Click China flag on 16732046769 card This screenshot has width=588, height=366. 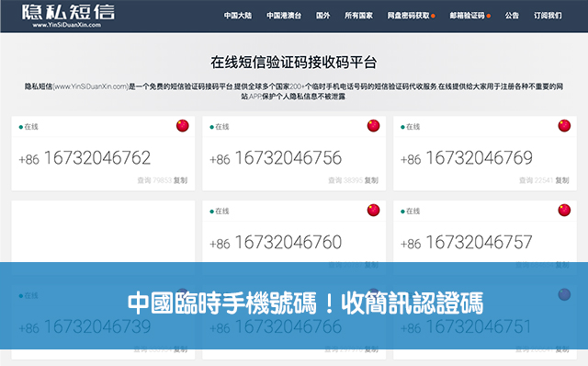[x=564, y=126]
